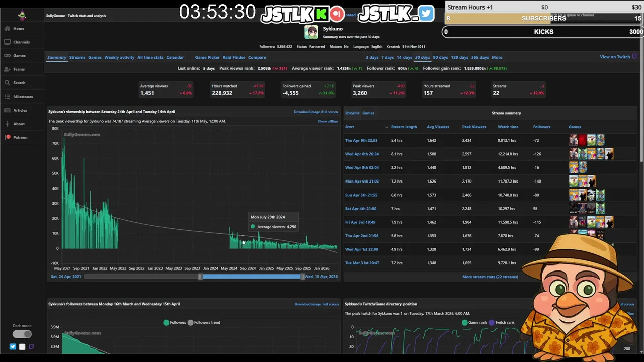Click the SullyGnome gnome logo
The image size is (644, 362).
click(22, 15)
